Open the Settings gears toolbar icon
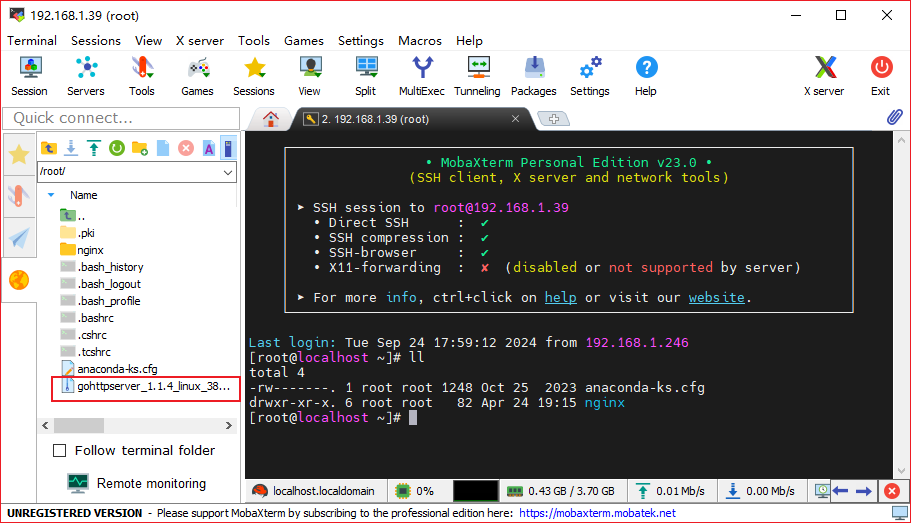The width and height of the screenshot is (911, 523). [590, 77]
